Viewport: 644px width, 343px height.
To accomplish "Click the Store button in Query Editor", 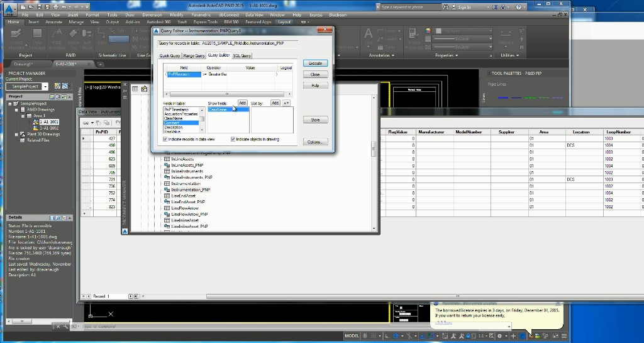I will coord(316,120).
